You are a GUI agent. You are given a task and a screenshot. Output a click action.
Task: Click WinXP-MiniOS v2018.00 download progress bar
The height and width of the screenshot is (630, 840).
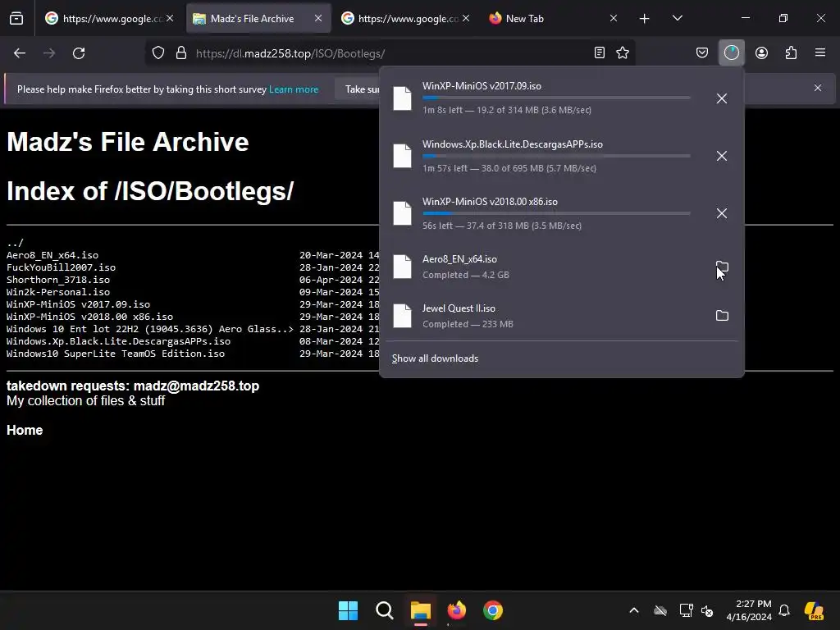click(556, 213)
